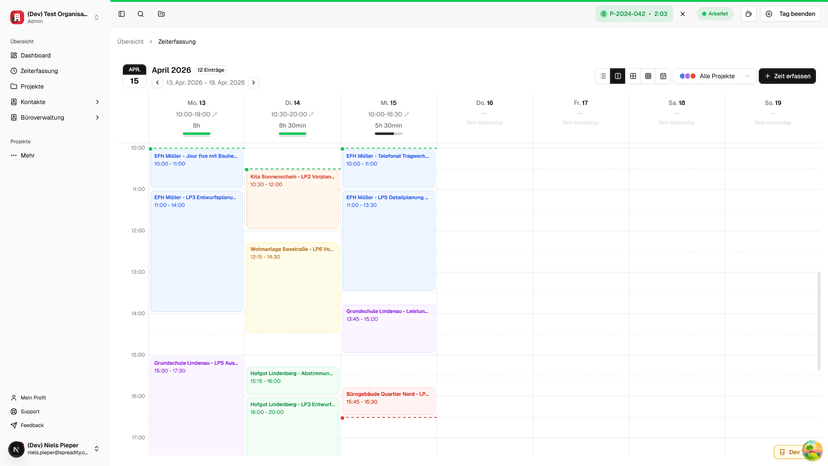Open Kita Sonnenschein LP2 entry

click(x=293, y=200)
